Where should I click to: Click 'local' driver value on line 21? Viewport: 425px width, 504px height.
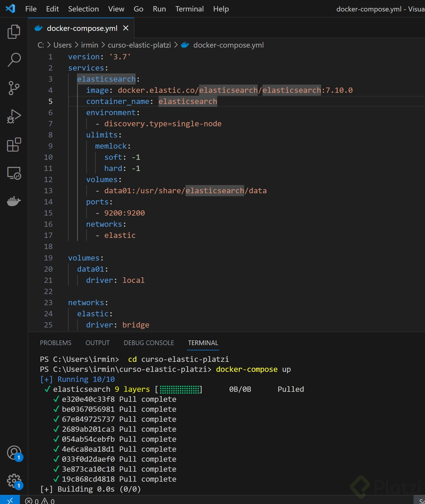tap(134, 280)
